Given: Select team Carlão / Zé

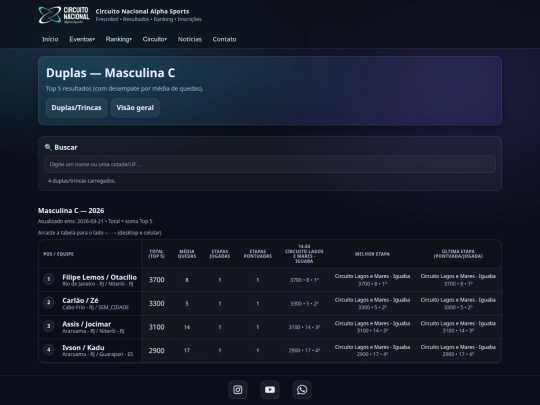Looking at the screenshot, I should click(80, 300).
